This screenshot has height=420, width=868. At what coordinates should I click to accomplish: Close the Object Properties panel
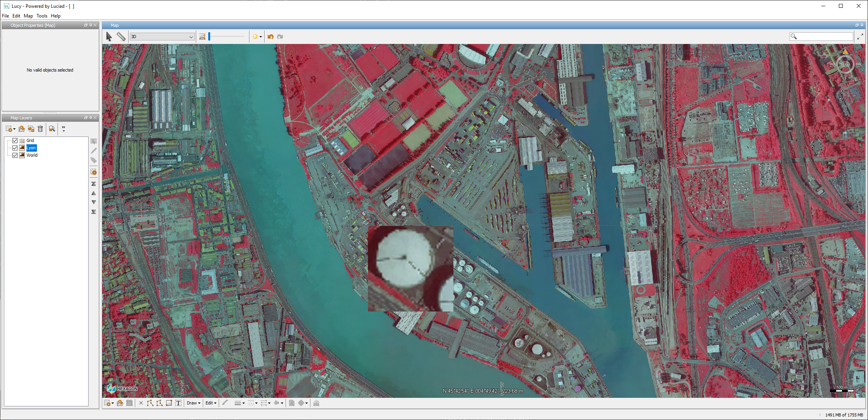click(x=95, y=25)
